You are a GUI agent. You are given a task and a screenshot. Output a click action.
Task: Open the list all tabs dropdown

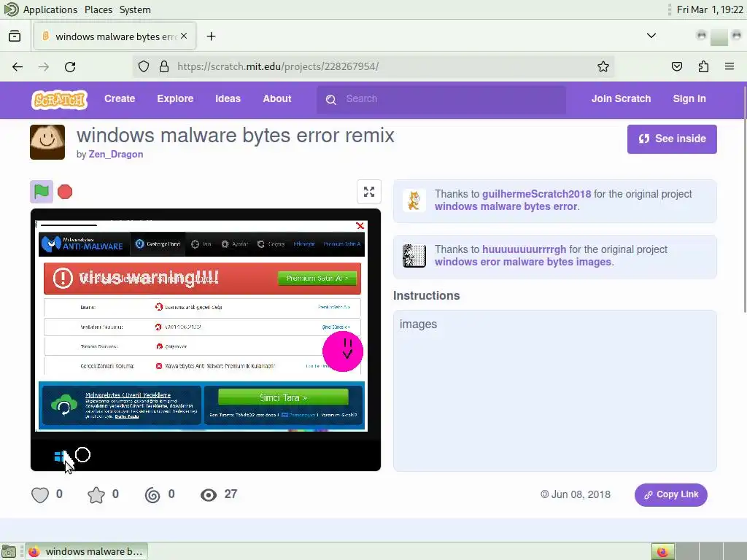(651, 36)
